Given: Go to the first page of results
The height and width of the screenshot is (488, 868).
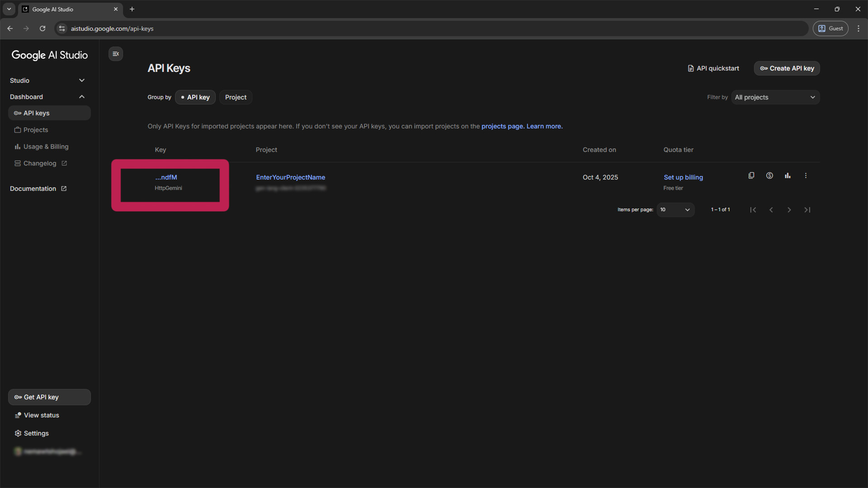Looking at the screenshot, I should click(x=753, y=210).
